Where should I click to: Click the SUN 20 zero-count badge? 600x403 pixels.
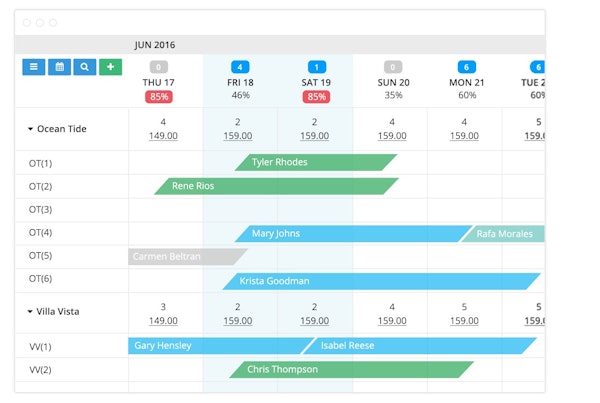(x=393, y=67)
